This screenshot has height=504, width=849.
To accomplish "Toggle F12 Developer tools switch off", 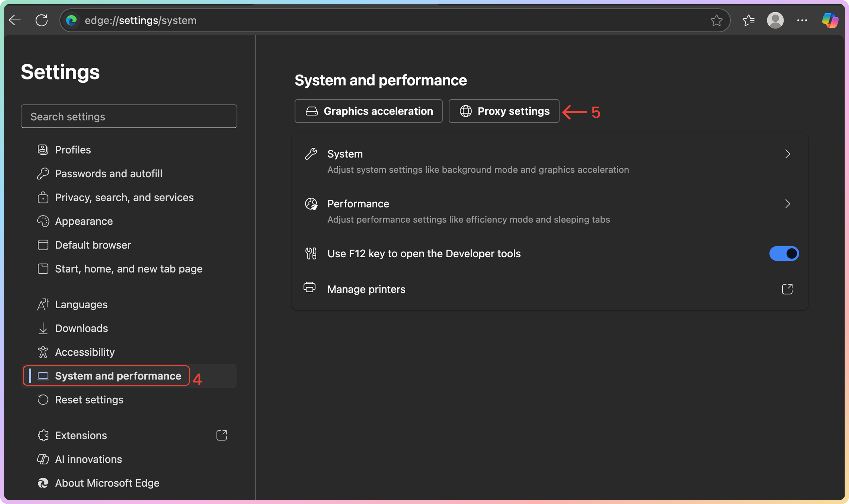I will pyautogui.click(x=784, y=254).
